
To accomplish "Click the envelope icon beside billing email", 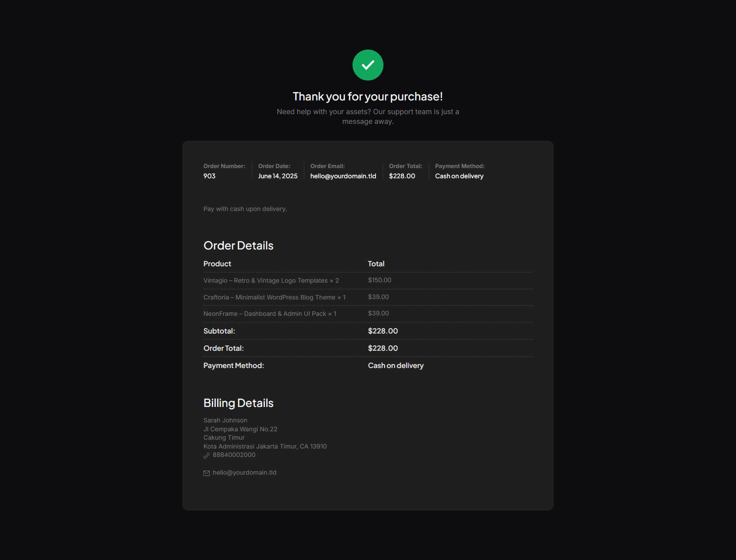I will tap(207, 473).
